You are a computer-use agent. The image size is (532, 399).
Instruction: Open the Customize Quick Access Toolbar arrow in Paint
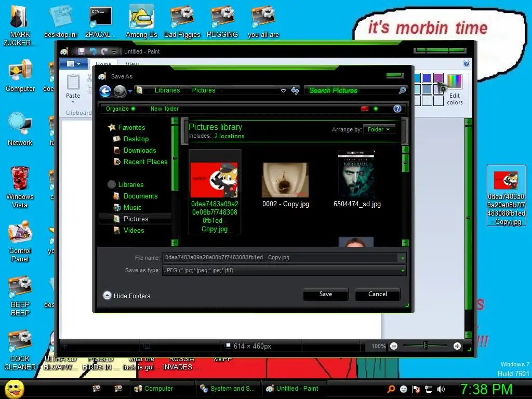click(x=114, y=52)
